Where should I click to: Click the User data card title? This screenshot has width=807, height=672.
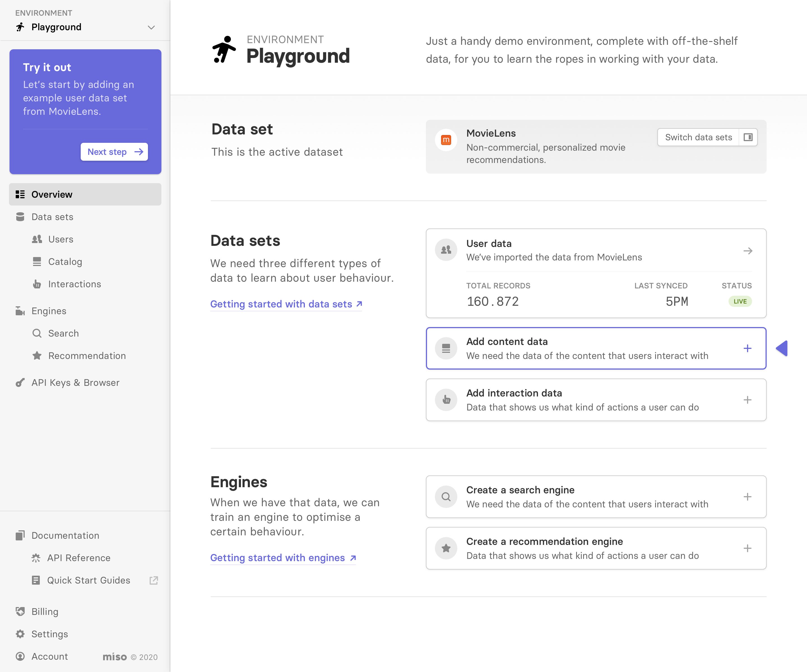[x=489, y=243]
